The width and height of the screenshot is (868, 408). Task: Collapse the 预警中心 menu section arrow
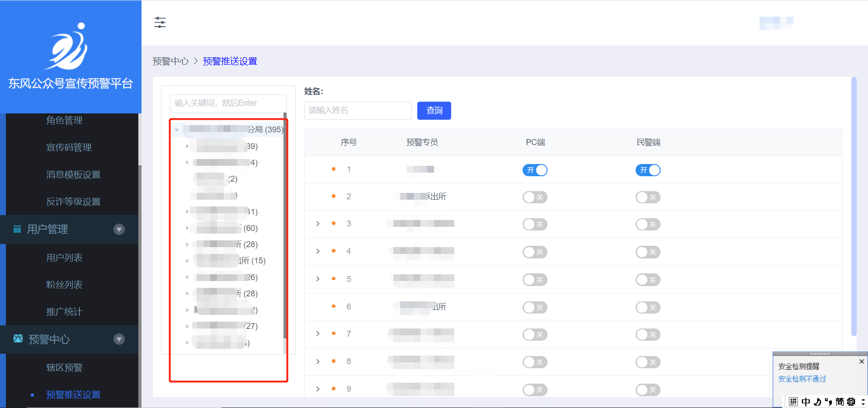pos(119,339)
